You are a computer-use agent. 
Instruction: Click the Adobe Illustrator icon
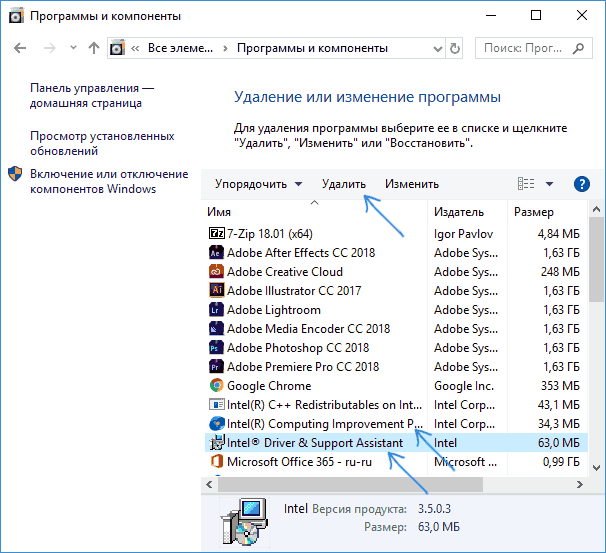click(x=216, y=290)
